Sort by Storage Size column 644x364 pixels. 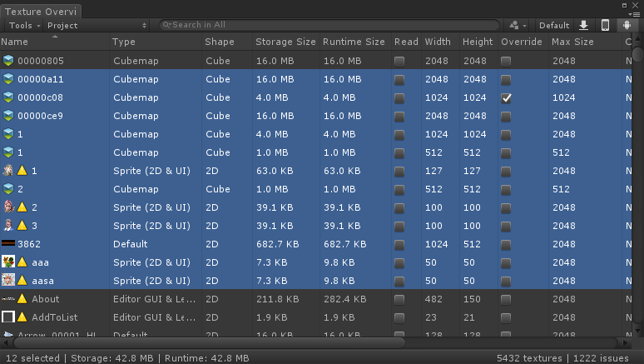point(286,42)
